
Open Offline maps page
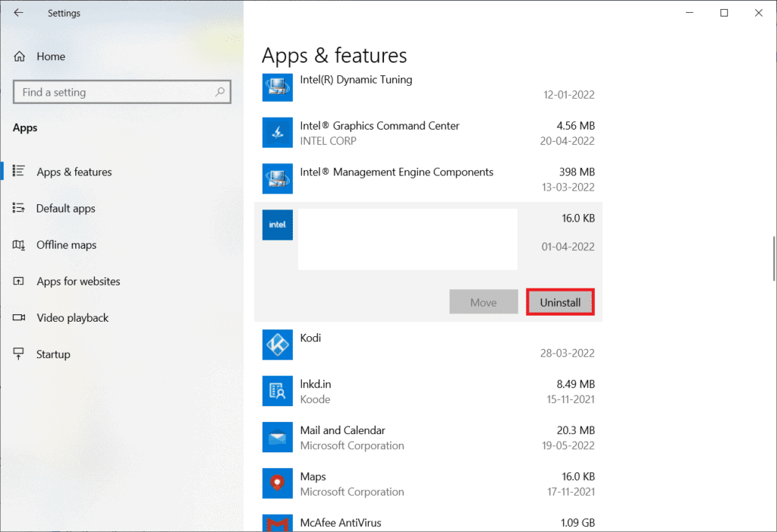[x=67, y=245]
